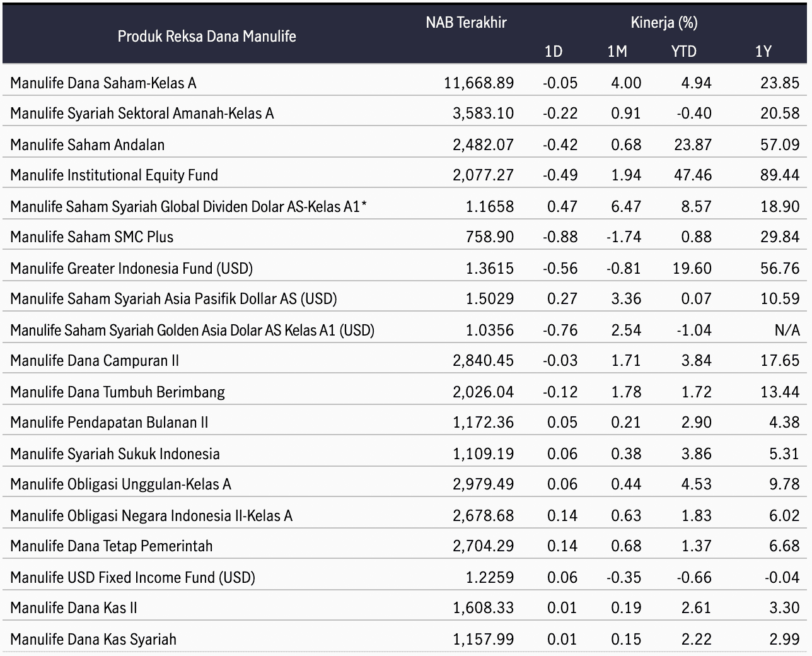
Task: Click the 1Y value 29.84
Action: click(780, 237)
